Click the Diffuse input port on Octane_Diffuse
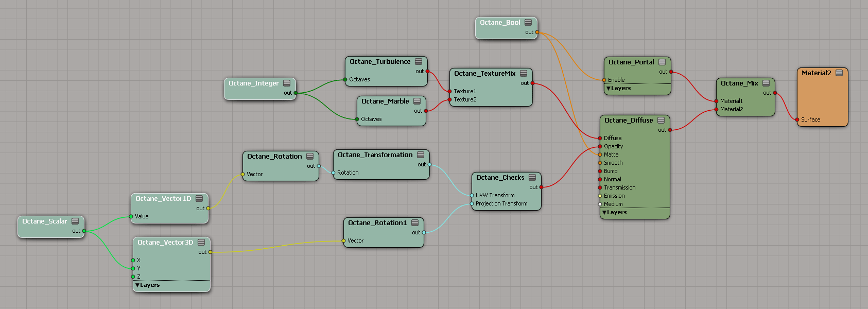The width and height of the screenshot is (868, 309). (x=600, y=138)
